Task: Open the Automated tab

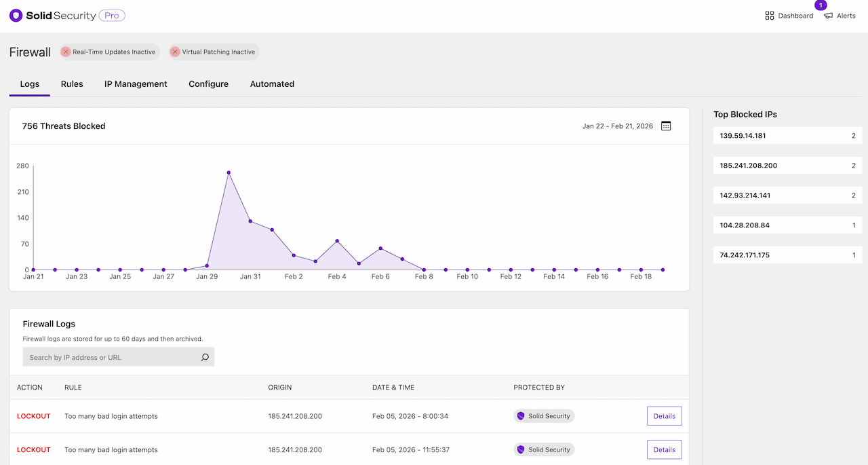Action: 272,83
